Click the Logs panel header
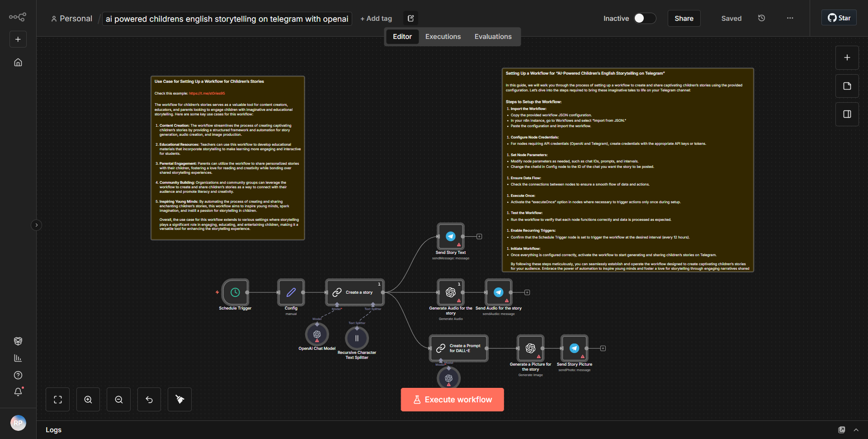The width and height of the screenshot is (868, 439). (53, 430)
